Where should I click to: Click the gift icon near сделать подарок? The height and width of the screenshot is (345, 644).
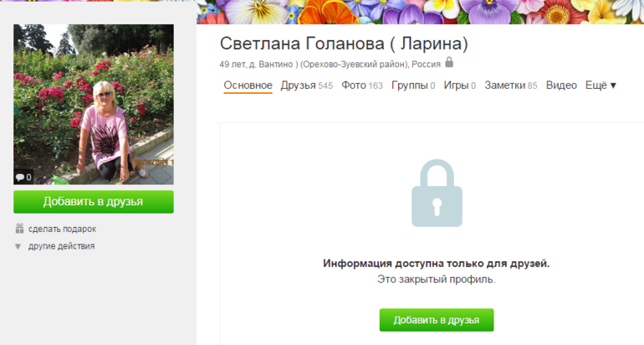(19, 229)
